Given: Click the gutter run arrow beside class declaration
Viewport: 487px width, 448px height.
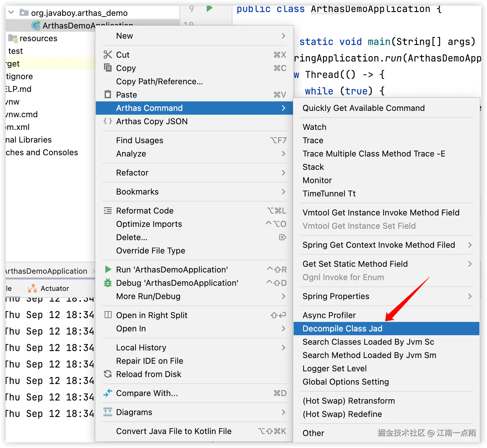Looking at the screenshot, I should pyautogui.click(x=209, y=9).
